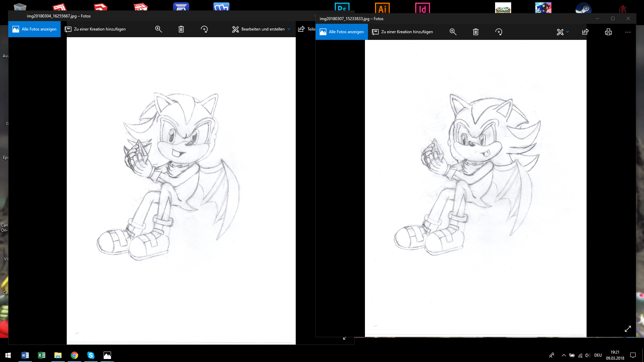Rotate the image in right Fotos window
The height and width of the screenshot is (362, 644).
coord(499,32)
